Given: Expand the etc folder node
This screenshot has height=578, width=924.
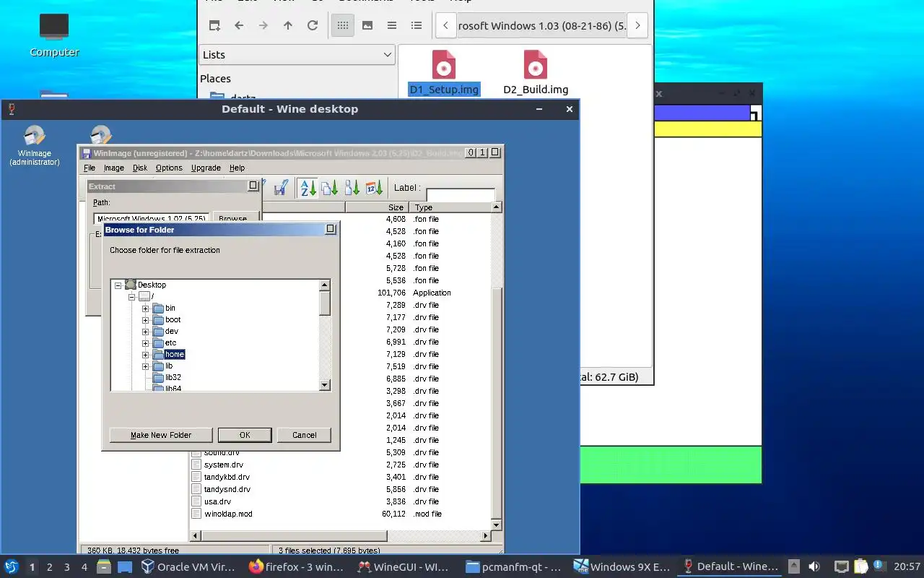Looking at the screenshot, I should 145,343.
